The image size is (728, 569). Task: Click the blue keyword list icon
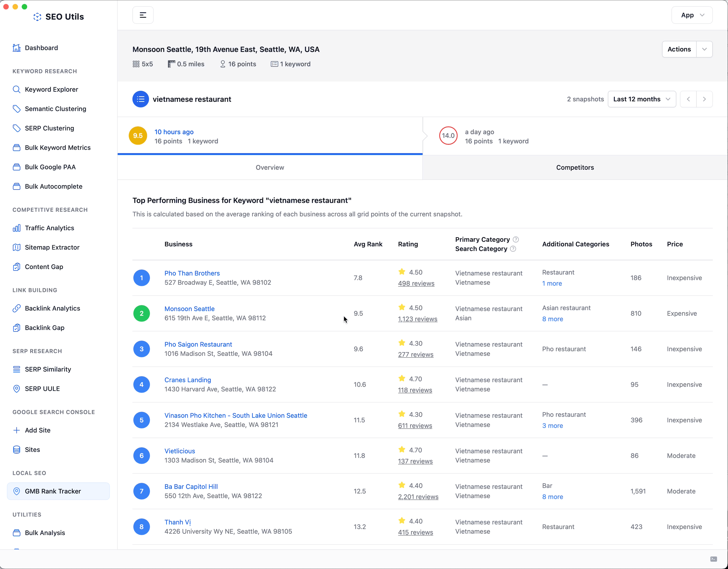(x=140, y=99)
